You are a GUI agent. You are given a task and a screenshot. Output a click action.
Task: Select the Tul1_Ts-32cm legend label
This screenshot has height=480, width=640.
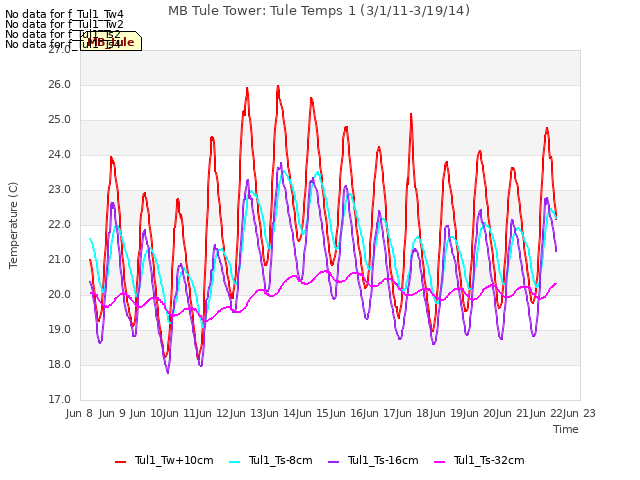point(489,460)
